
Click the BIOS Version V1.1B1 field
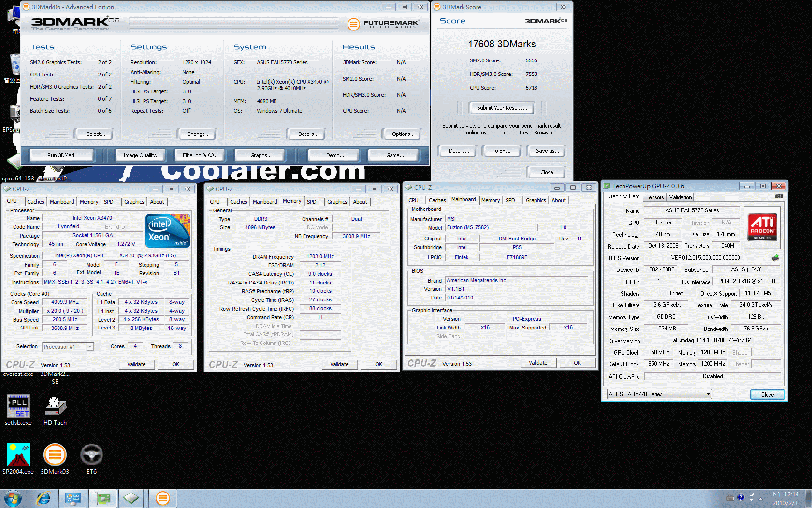[516, 289]
